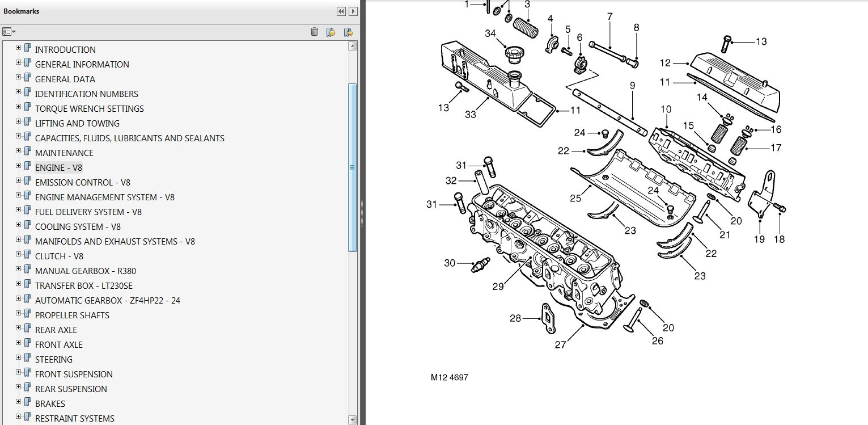
Task: Click the bookmark icon beside RESTRAINT SYSTEMS
Action: pos(27,417)
